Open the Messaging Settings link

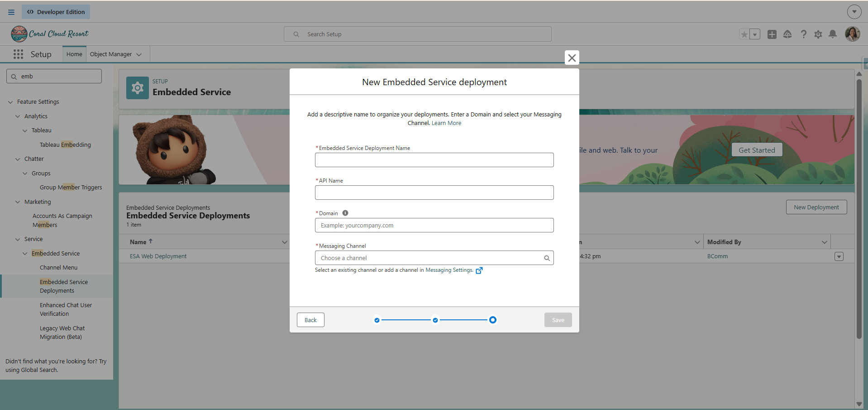[x=449, y=270]
